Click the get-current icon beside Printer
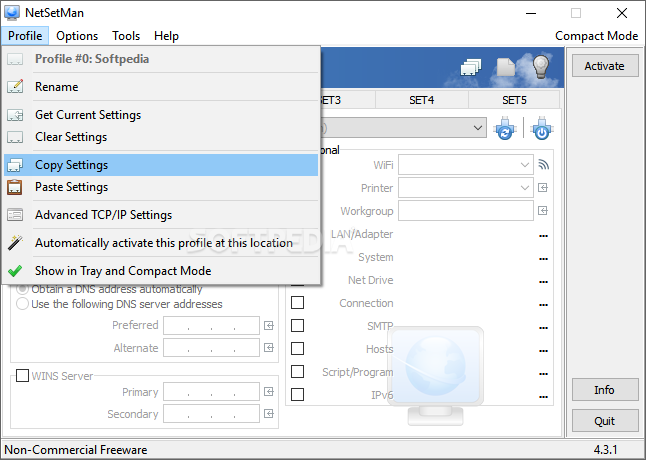646x460 pixels. (543, 188)
